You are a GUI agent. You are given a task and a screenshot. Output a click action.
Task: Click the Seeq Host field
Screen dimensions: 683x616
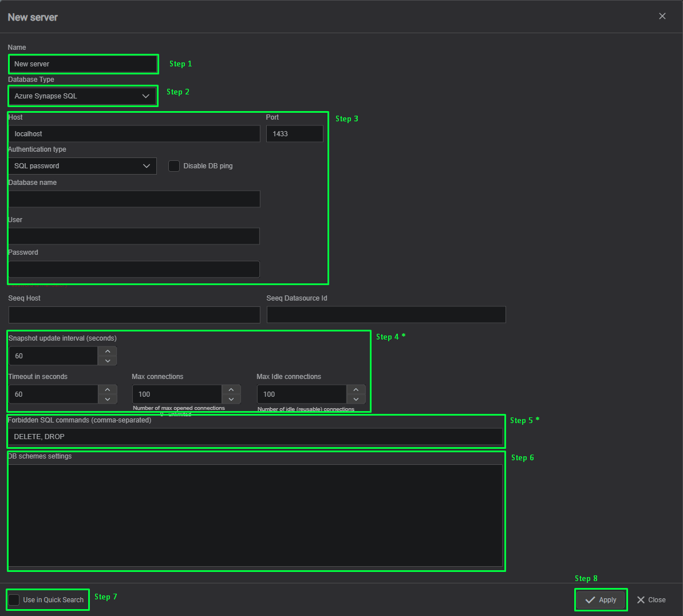click(134, 314)
